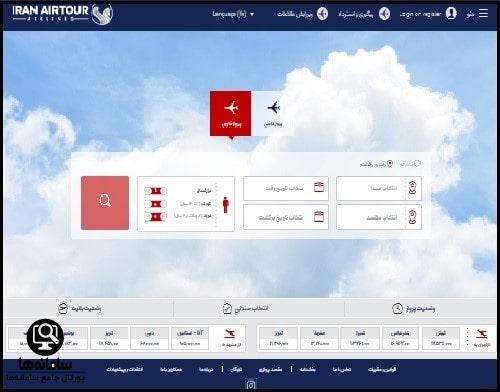Image resolution: width=500 pixels, height=392 pixels.
Task: Open the departure date picker field
Action: 286,188
